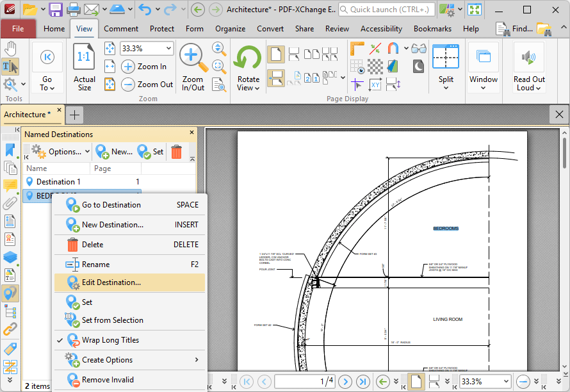The image size is (570, 392).
Task: Click the Find button
Action: [x=514, y=29]
